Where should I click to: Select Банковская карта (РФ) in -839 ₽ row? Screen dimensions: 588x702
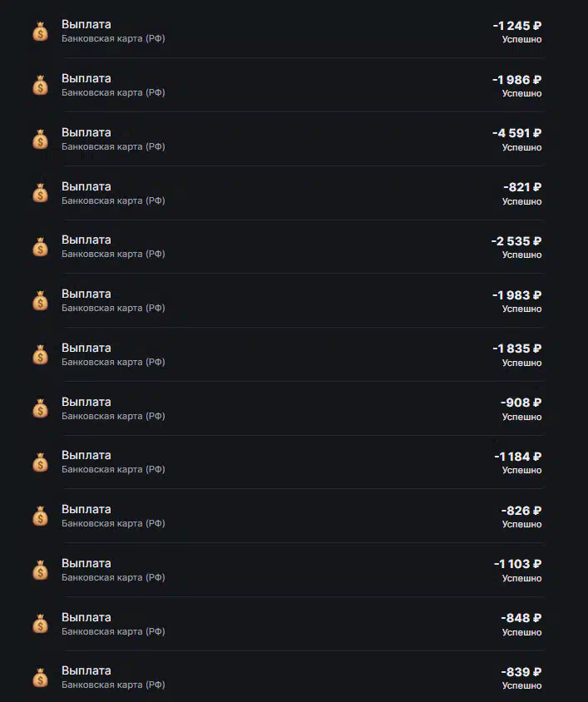(x=113, y=685)
